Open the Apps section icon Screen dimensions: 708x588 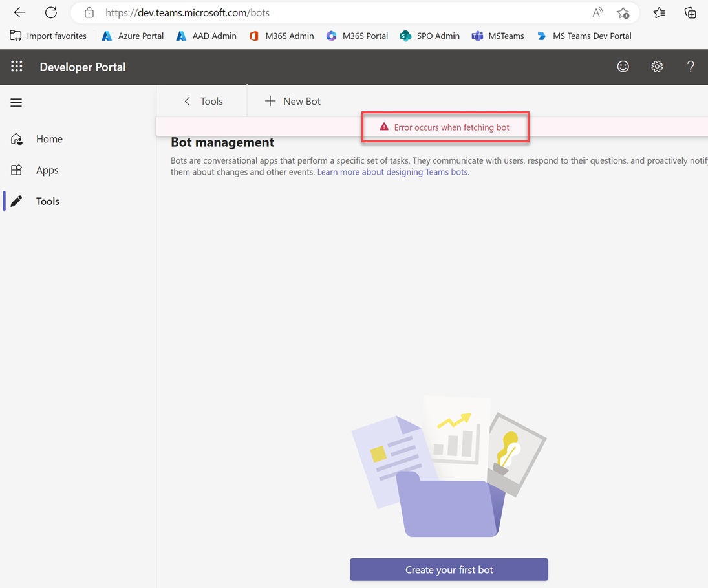[x=16, y=169]
